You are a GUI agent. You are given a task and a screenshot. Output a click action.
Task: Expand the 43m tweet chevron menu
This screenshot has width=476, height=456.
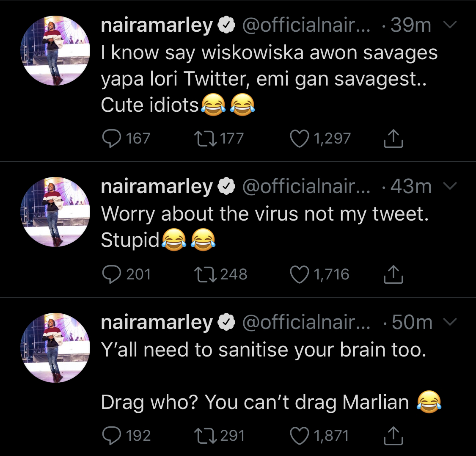450,185
